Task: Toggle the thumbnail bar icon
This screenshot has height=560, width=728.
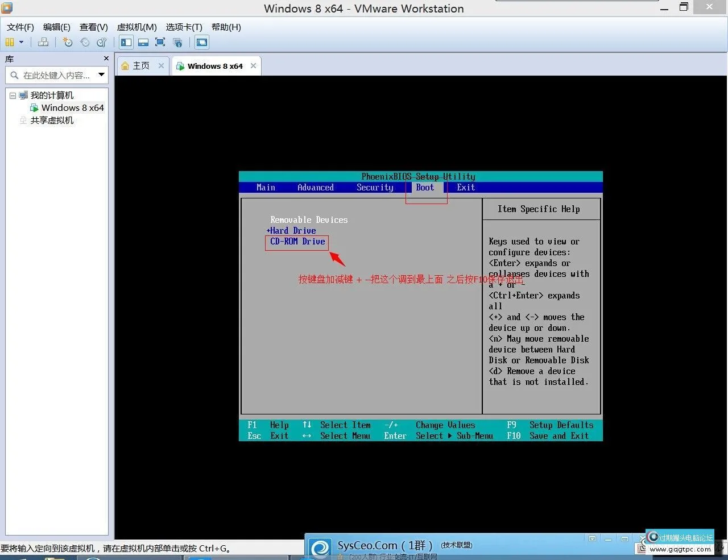Action: [x=143, y=42]
